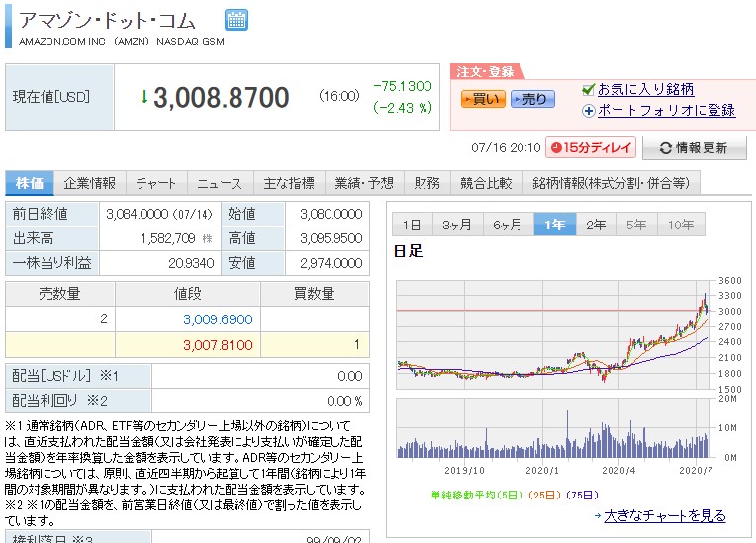Switch to the チャート tab
Viewport: 756px width, 543px height.
156,183
